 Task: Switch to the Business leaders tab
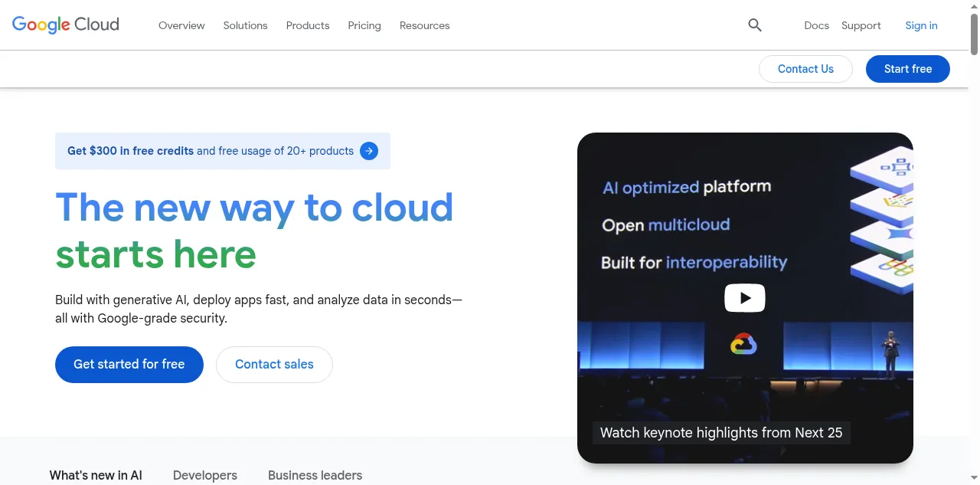pos(315,475)
